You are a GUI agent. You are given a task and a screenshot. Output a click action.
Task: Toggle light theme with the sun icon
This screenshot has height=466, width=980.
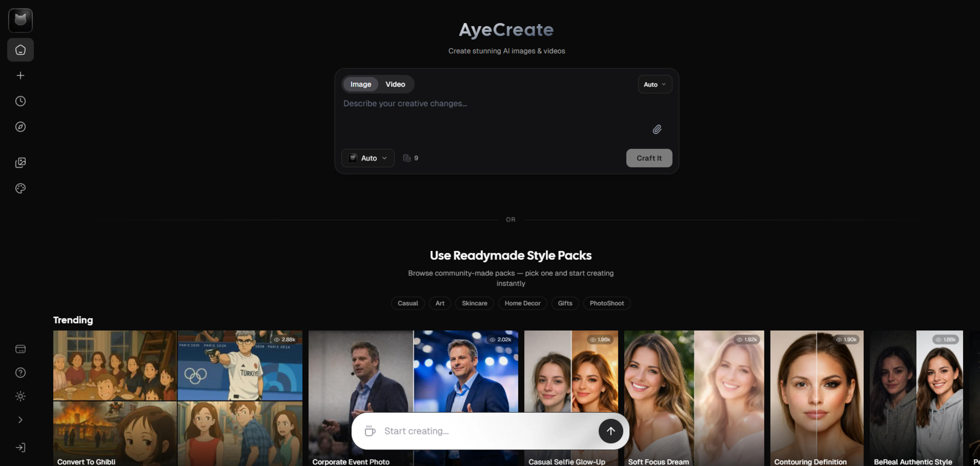[20, 396]
